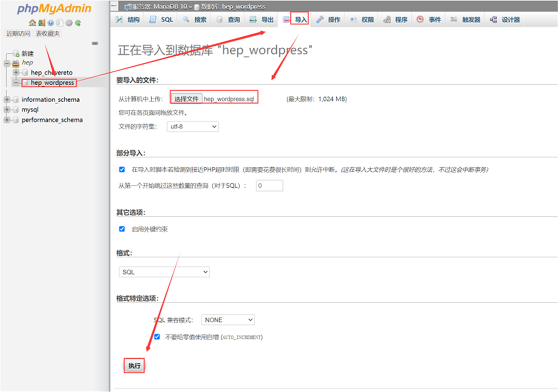Select hep_chevereto database name in tree
The image size is (558, 392).
pyautogui.click(x=52, y=73)
